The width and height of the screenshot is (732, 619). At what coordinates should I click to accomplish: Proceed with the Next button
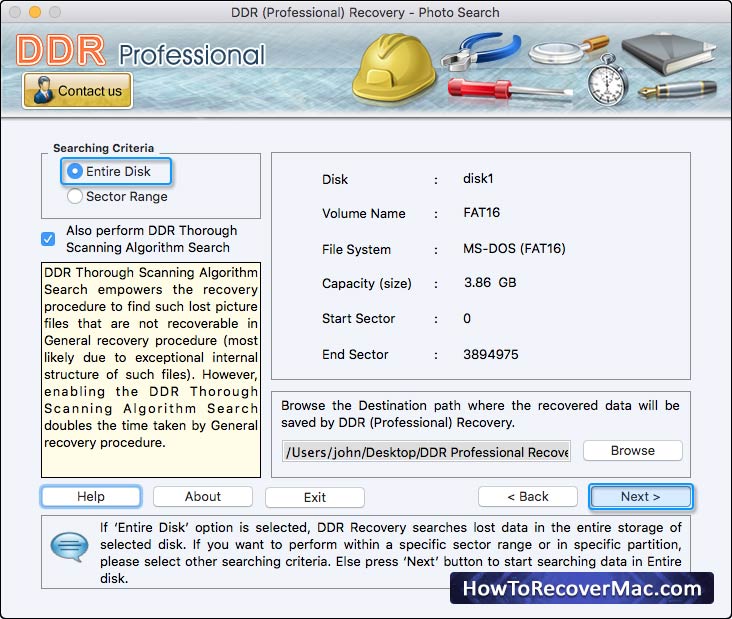(640, 497)
